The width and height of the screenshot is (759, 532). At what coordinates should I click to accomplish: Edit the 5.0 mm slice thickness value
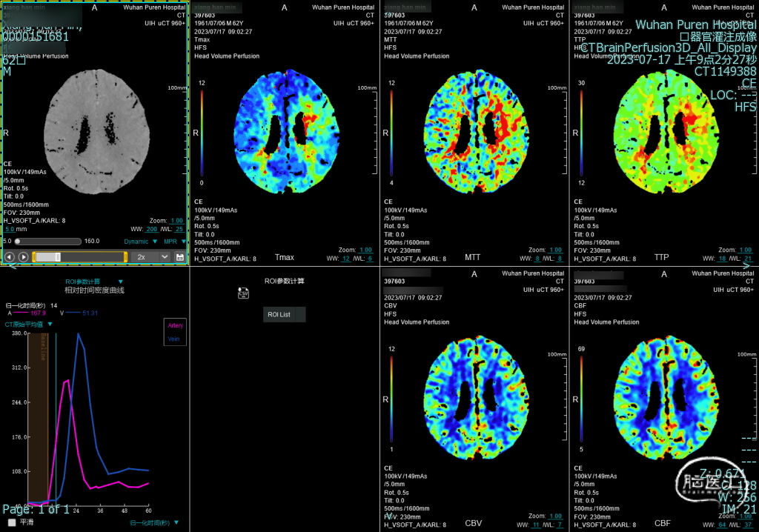(10, 229)
